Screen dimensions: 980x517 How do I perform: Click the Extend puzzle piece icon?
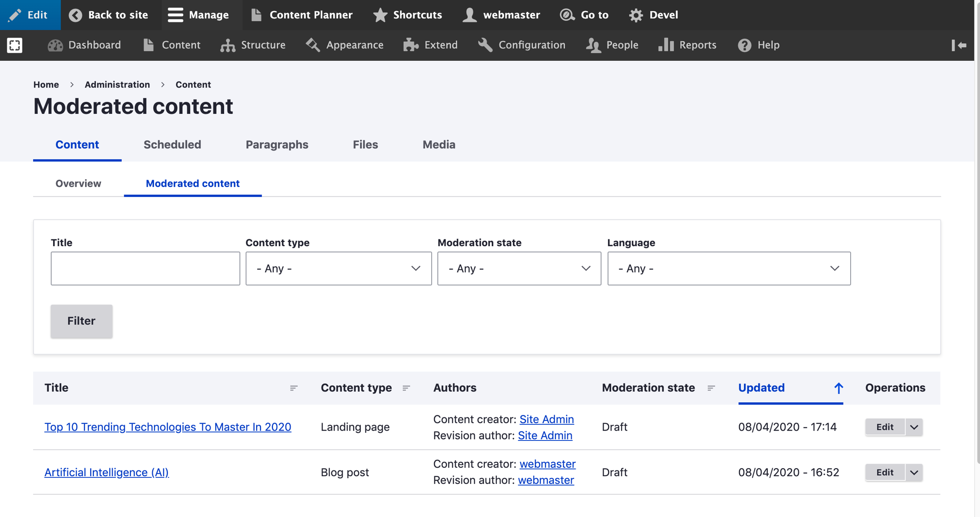tap(411, 45)
